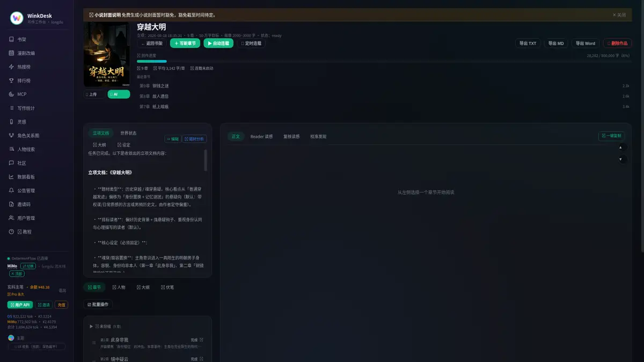Toggle 自动连载 auto-serialize
This screenshot has width=644, height=362.
218,43
